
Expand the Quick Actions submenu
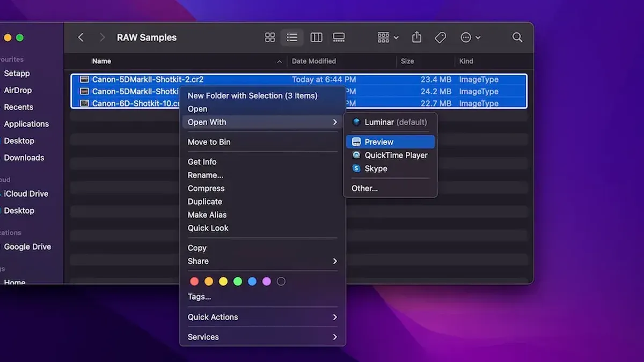(x=262, y=317)
